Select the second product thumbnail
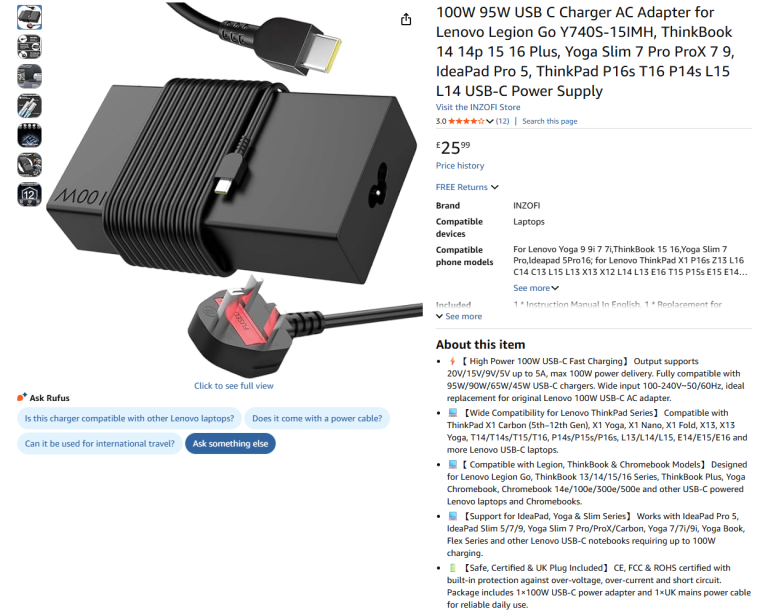 point(29,47)
